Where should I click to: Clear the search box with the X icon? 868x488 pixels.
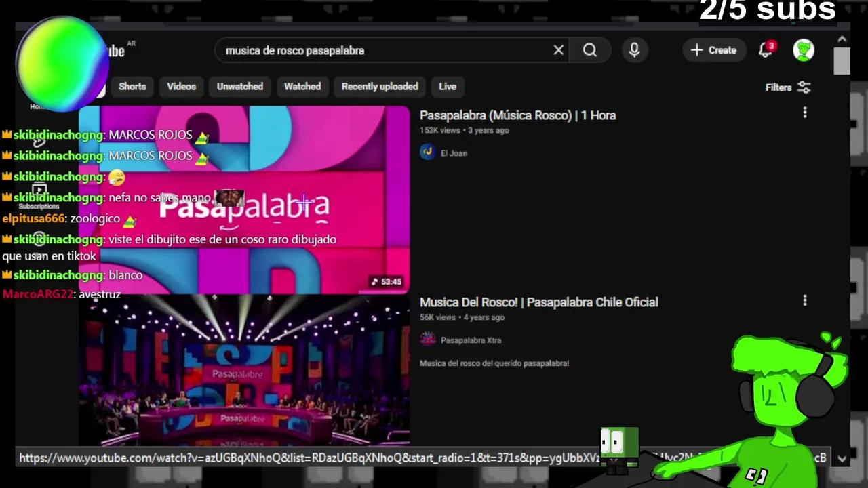pos(558,50)
